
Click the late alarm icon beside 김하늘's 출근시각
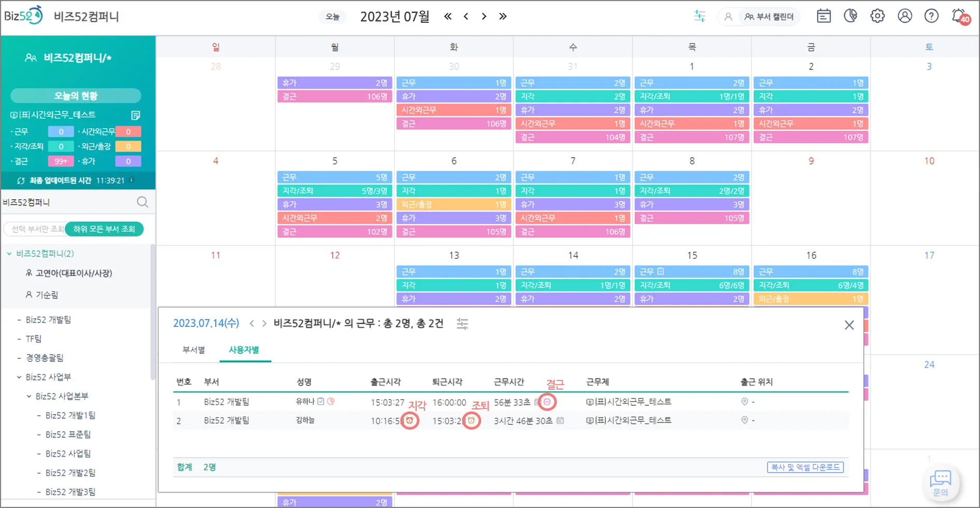point(410,420)
